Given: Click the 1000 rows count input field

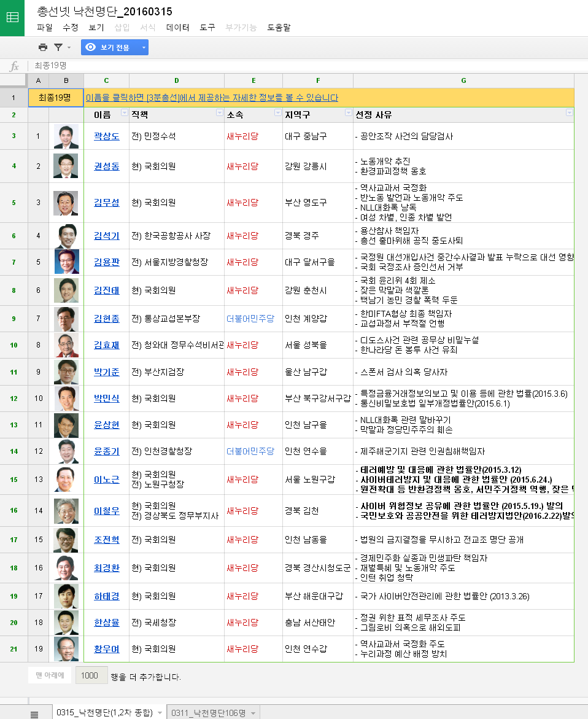Looking at the screenshot, I should point(91,675).
